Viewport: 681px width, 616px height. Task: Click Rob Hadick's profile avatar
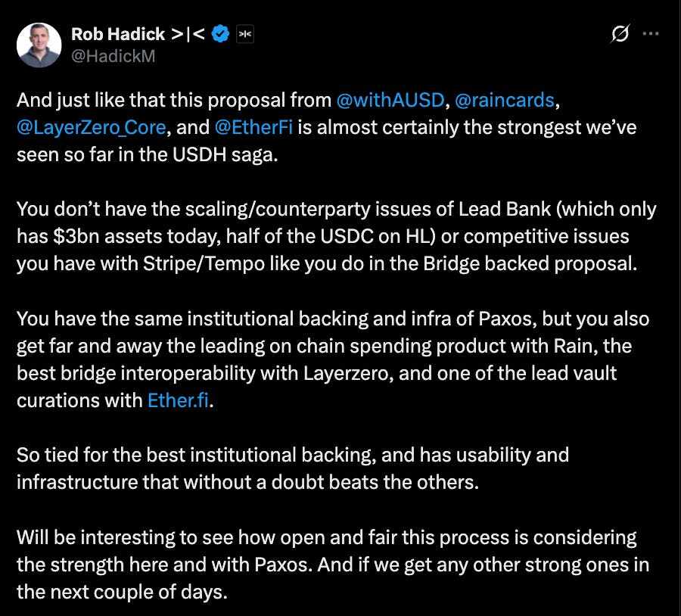(39, 44)
